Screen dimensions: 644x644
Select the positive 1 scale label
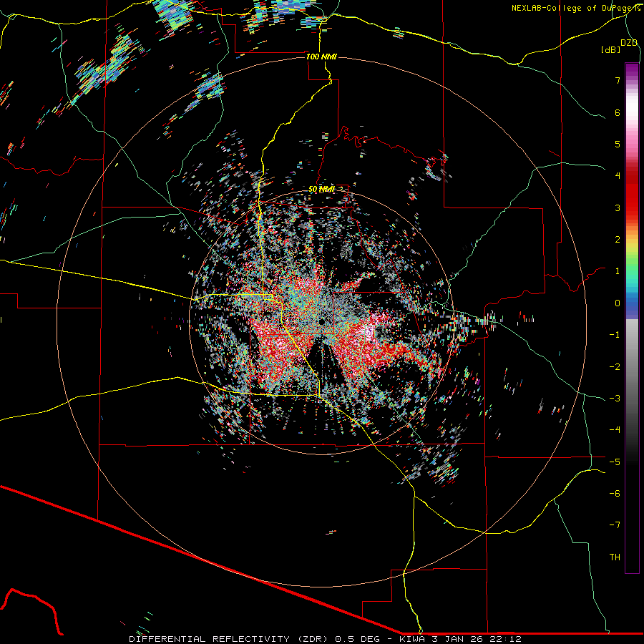tap(618, 271)
